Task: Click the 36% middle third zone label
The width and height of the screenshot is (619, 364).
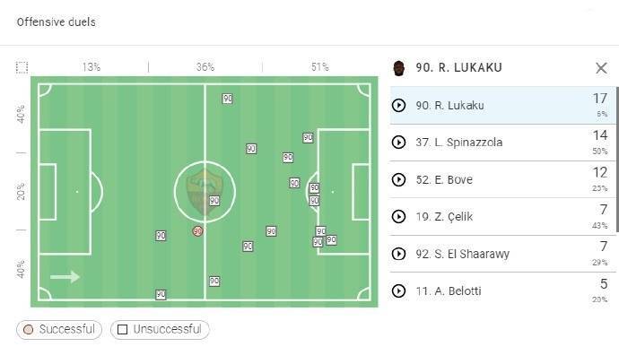Action: 205,67
